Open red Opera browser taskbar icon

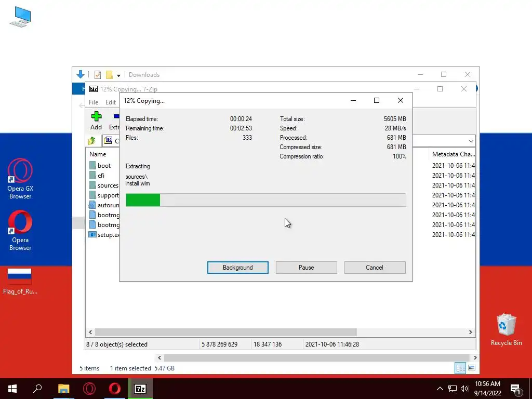coord(115,389)
